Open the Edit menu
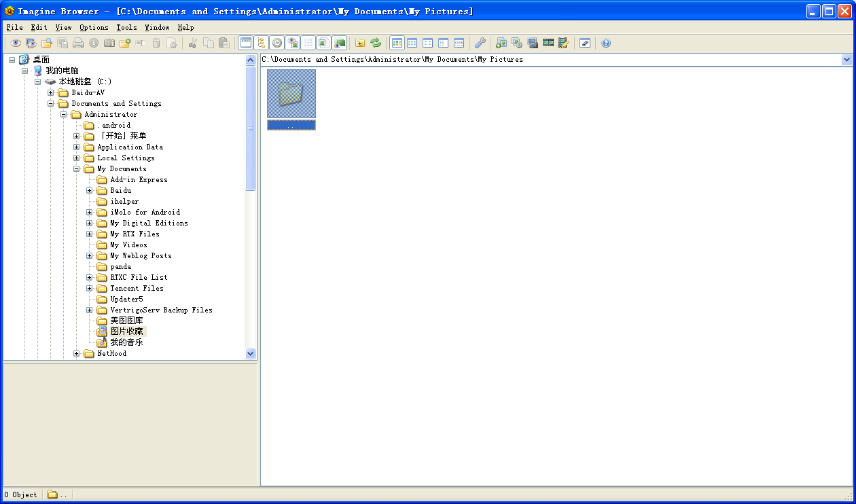The width and height of the screenshot is (856, 504). [39, 28]
